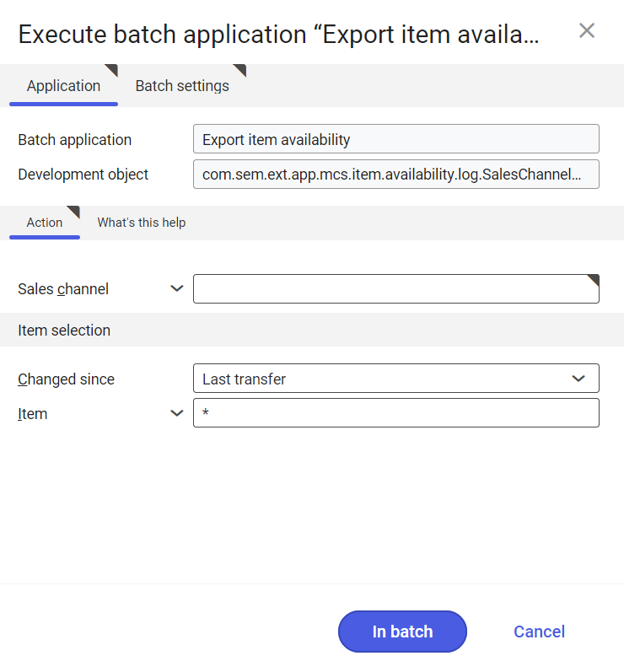Click into the Sales channel input field
624x672 pixels.
(396, 289)
